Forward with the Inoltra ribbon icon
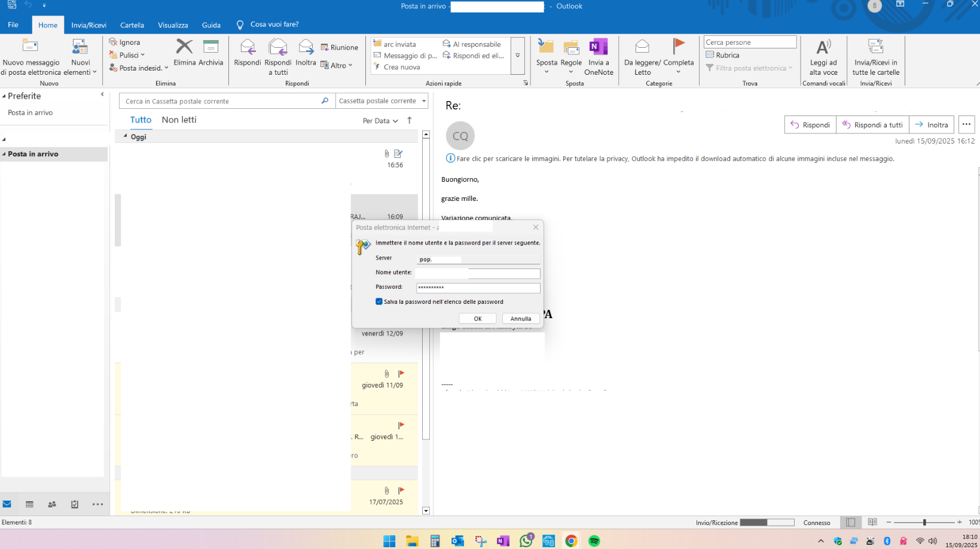 [306, 52]
